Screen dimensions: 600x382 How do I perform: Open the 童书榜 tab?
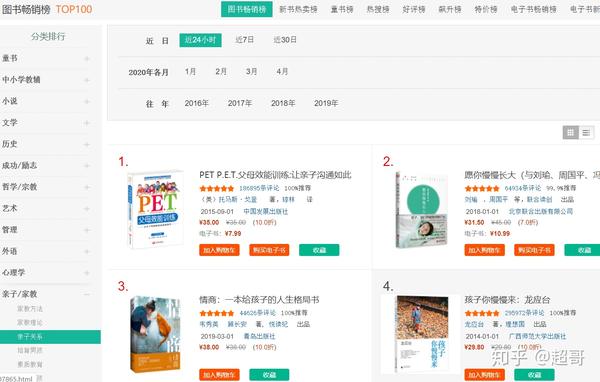click(x=342, y=9)
